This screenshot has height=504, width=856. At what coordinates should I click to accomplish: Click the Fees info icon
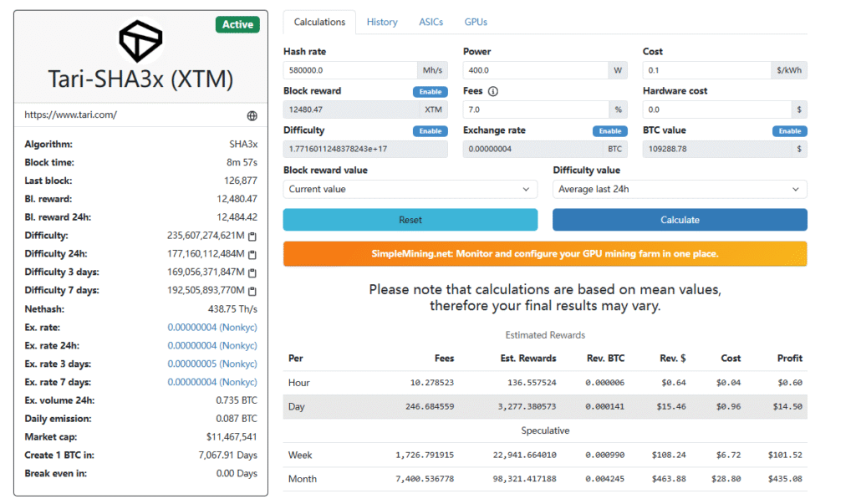(x=493, y=92)
